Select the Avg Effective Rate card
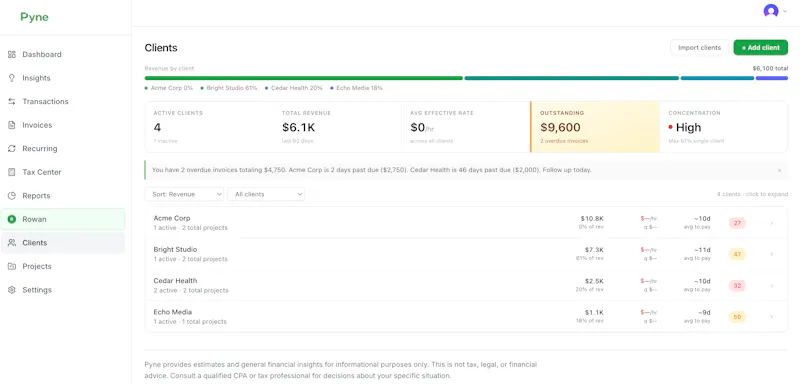800x384 pixels. (466, 127)
